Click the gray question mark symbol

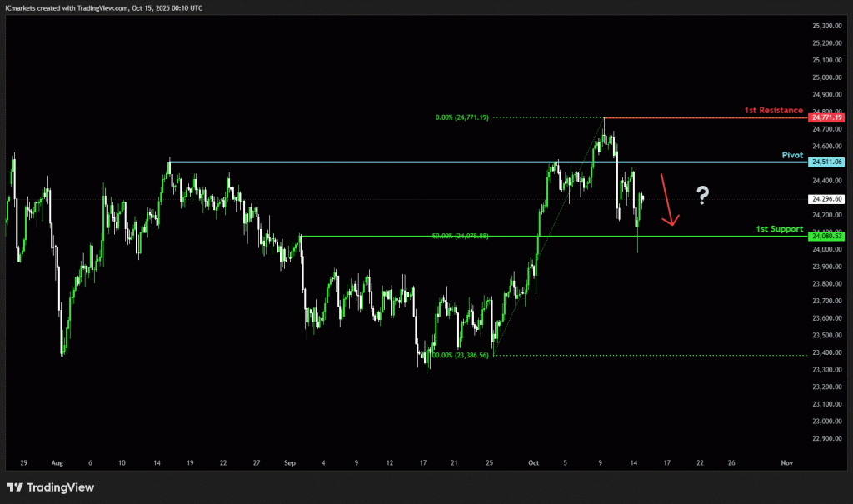pos(703,196)
